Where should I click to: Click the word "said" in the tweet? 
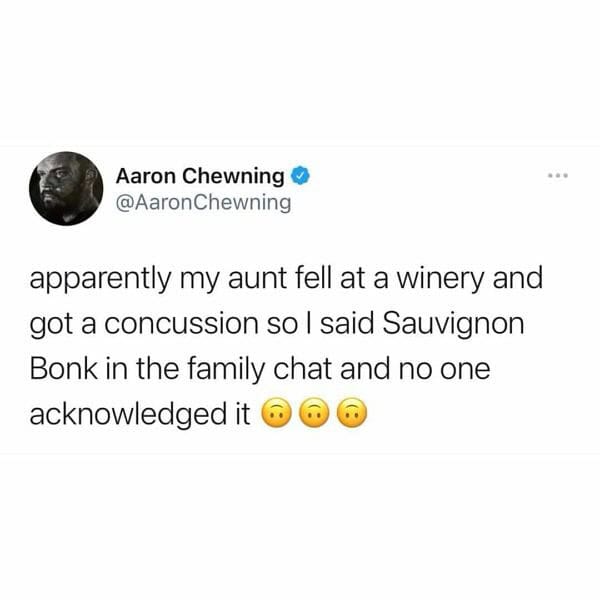[x=347, y=324]
